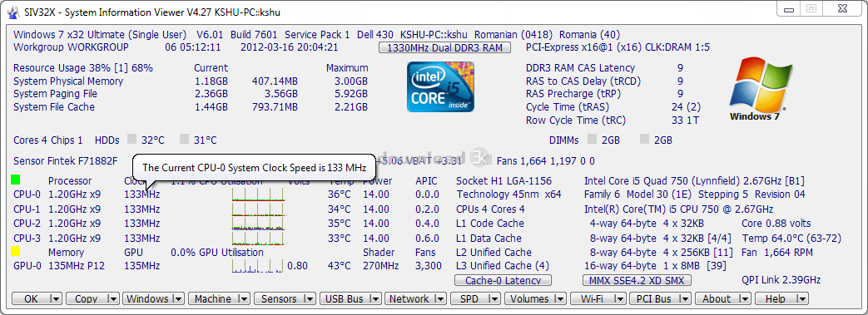Click the Resource Usage 38% text
This screenshot has height=315, width=868.
tap(83, 68)
